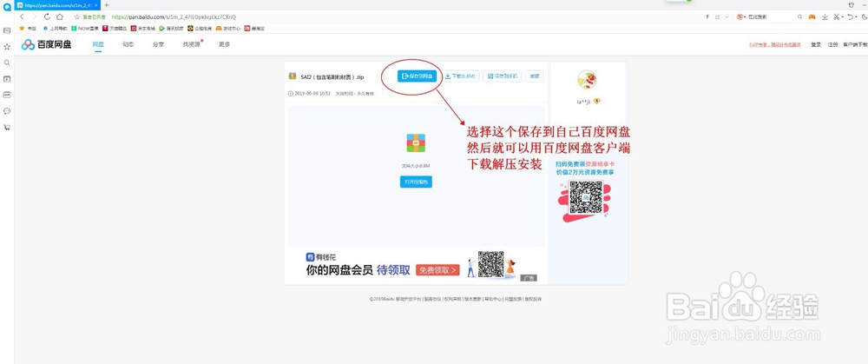Viewport: 868px width, 364px height.
Task: Click the right panel QR code
Action: 586,198
